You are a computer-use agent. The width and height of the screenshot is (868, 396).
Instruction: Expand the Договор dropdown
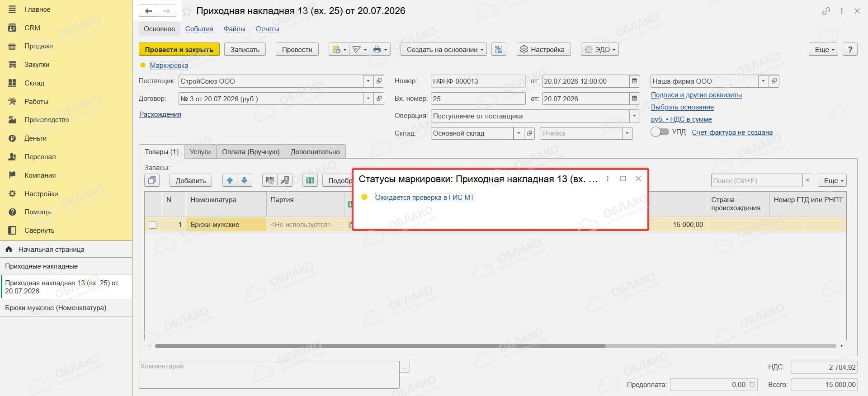(368, 99)
